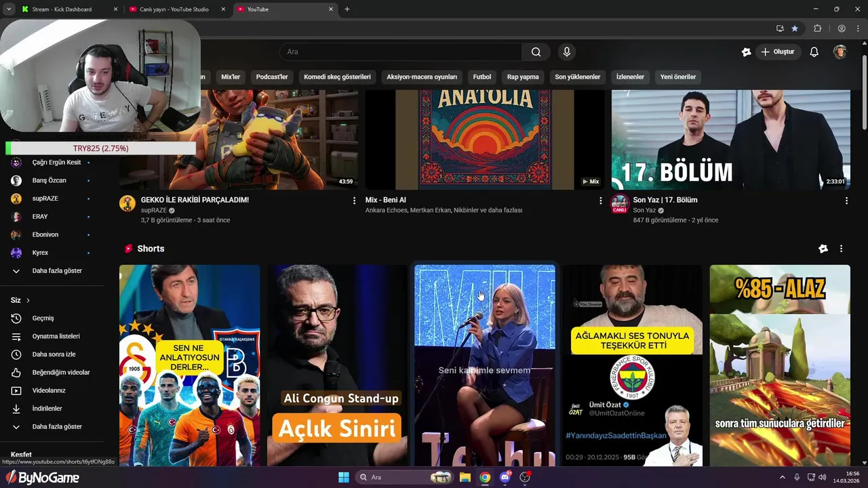Click TRY825 (2.75%) progress bar overlay
Viewport: 868px width, 488px height.
coord(100,148)
